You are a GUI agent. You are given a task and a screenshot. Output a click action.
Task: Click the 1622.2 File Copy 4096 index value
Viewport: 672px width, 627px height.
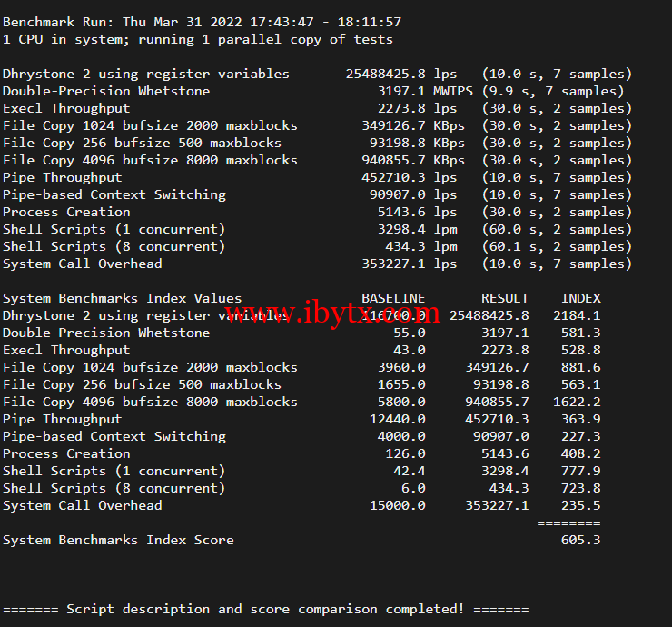[x=577, y=402]
